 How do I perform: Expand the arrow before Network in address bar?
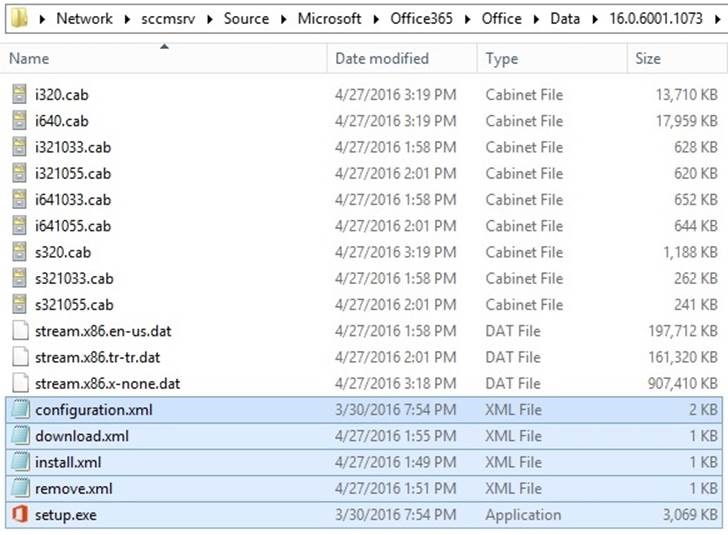[x=42, y=19]
